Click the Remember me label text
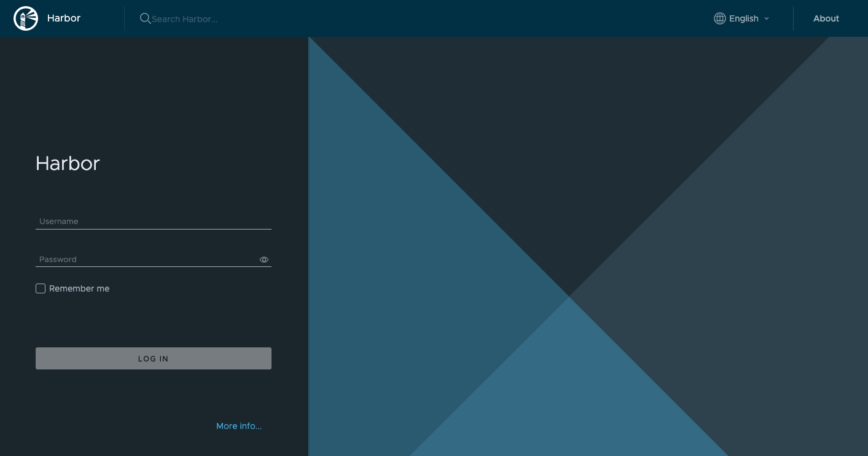The width and height of the screenshot is (868, 456). pos(79,288)
